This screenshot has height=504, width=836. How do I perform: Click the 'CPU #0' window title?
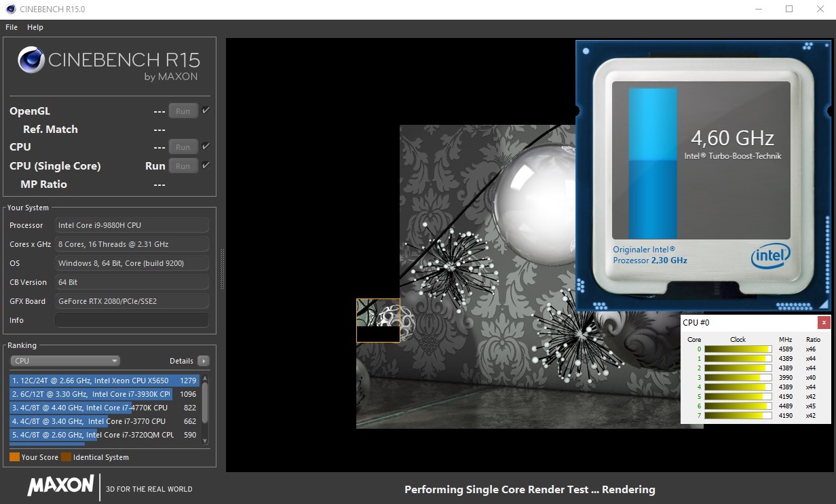coord(696,323)
